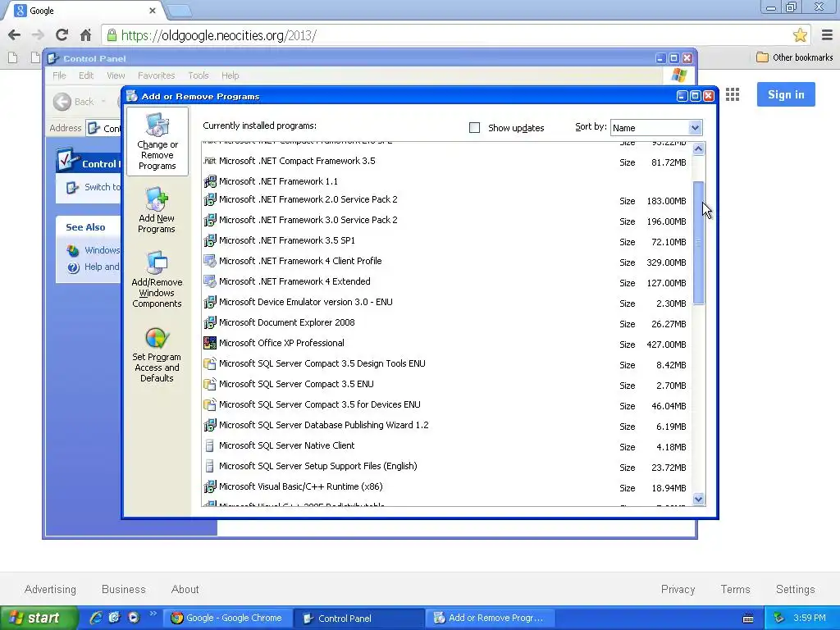Click scroll down arrow in programs list
840x630 pixels.
coord(698,500)
